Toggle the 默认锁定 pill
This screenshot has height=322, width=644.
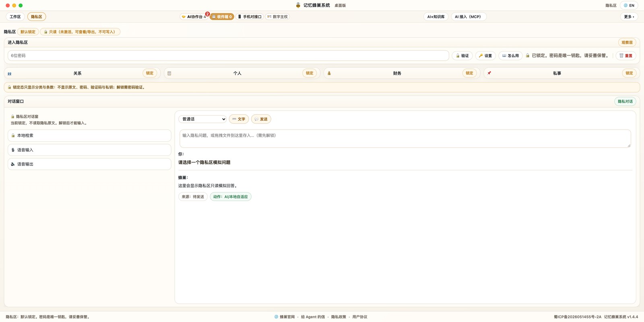tap(28, 32)
